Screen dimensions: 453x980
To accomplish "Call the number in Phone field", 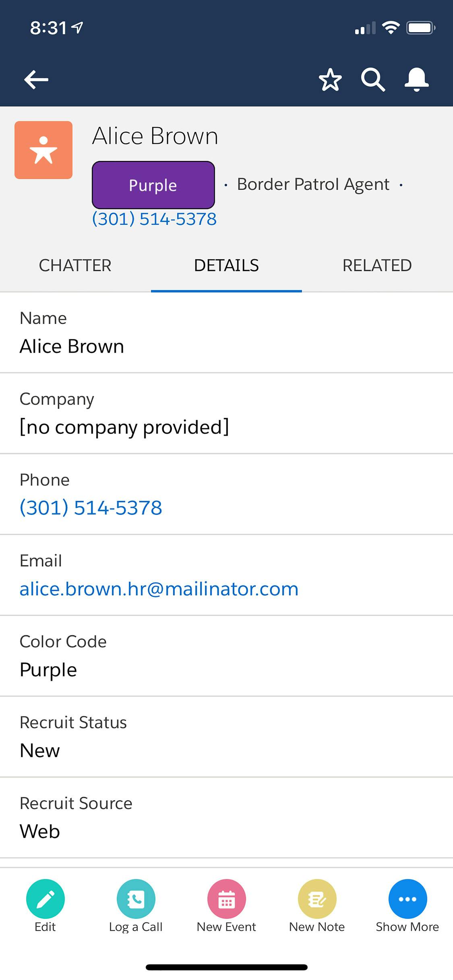I will (91, 508).
